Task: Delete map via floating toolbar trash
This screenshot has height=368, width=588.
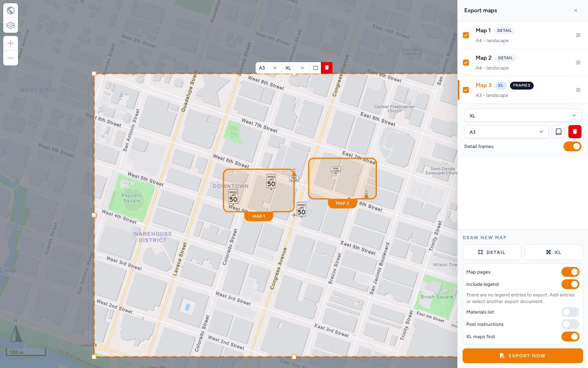Action: (x=327, y=68)
